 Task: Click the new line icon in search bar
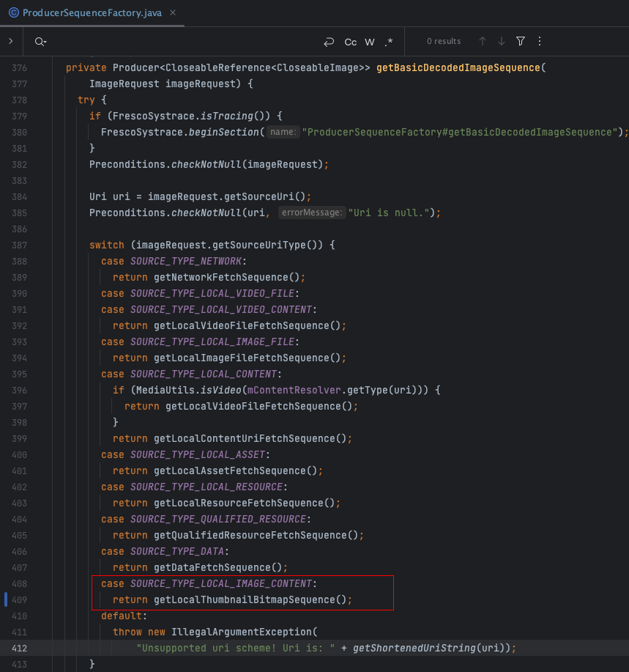[329, 42]
